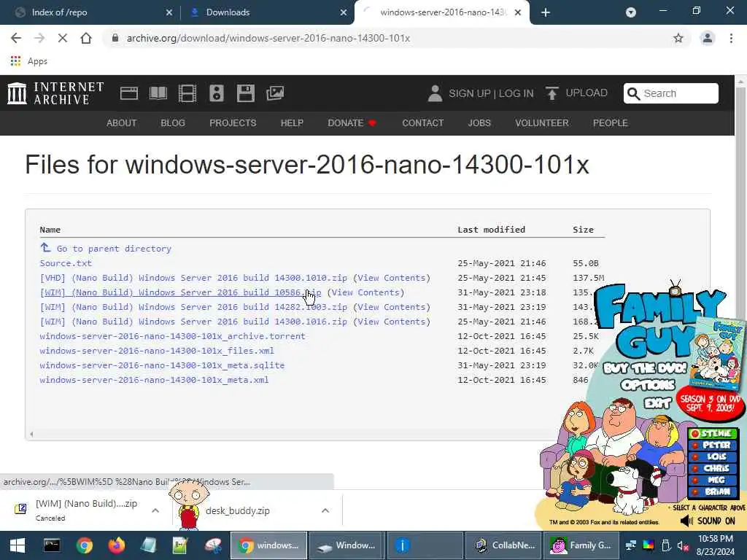747x560 pixels.
Task: Go forward in browser history
Action: tap(39, 38)
